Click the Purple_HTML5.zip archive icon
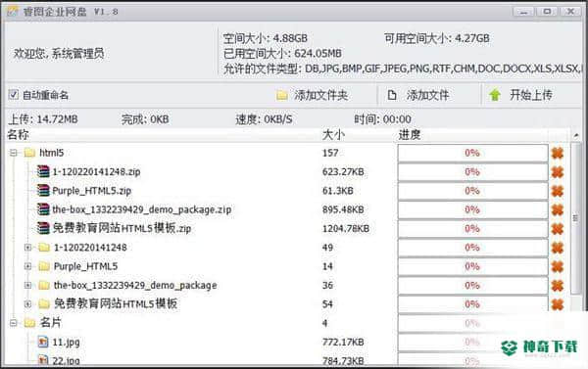Viewport: 588px width, 369px height. [43, 190]
